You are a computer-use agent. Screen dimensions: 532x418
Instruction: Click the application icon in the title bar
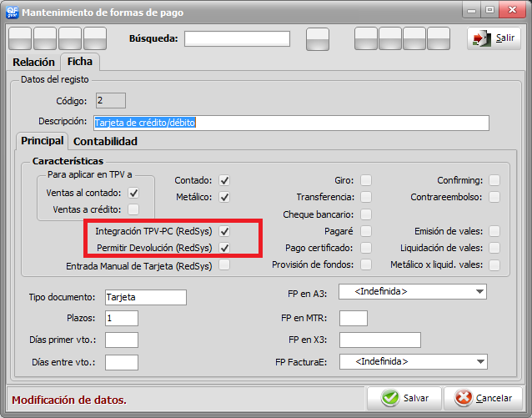[x=13, y=13]
